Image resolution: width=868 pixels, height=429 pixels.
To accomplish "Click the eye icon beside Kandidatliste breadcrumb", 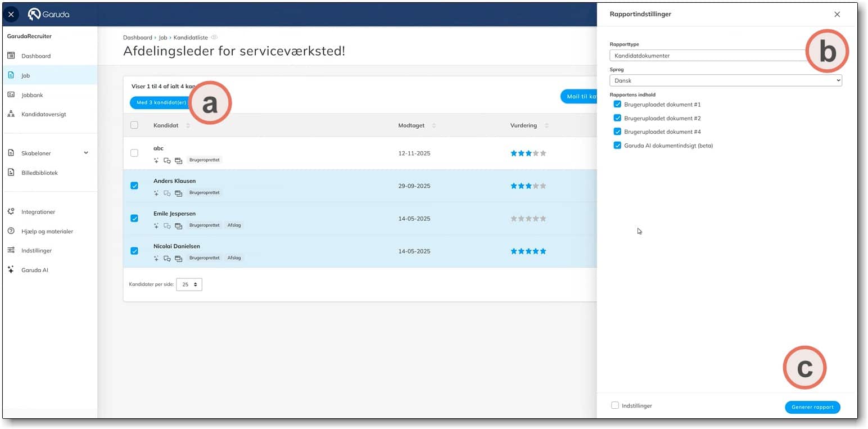I will (214, 37).
